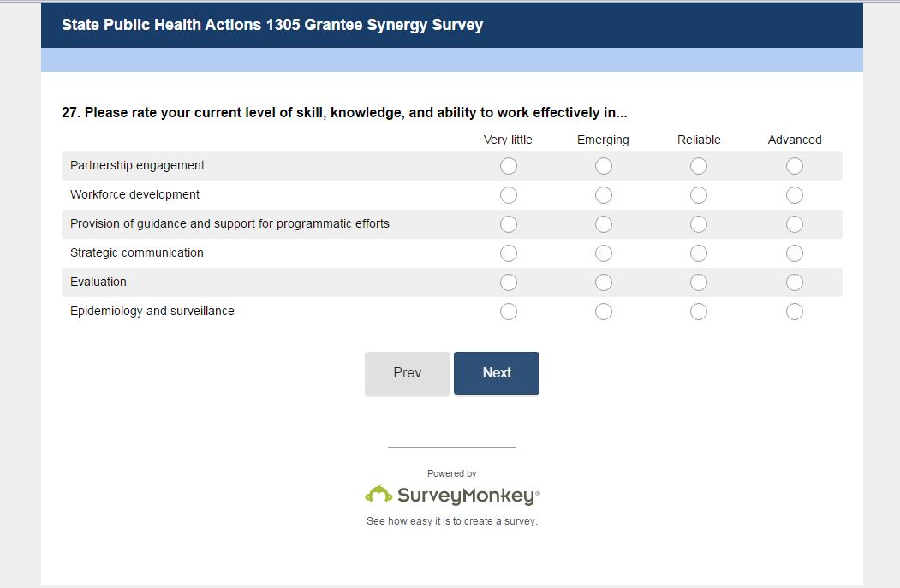The image size is (900, 588).
Task: Choose Advanced for Evaluation
Action: pyautogui.click(x=795, y=282)
